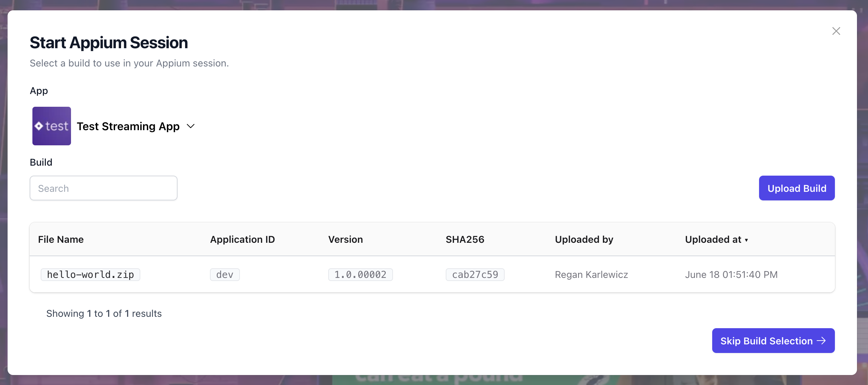
Task: Click the June 18 01:51:40 PM timestamp
Action: [731, 274]
